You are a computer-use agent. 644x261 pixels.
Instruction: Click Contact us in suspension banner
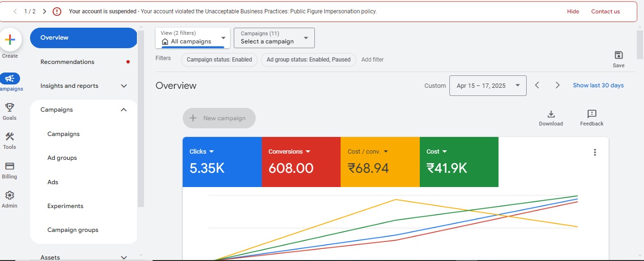(605, 11)
